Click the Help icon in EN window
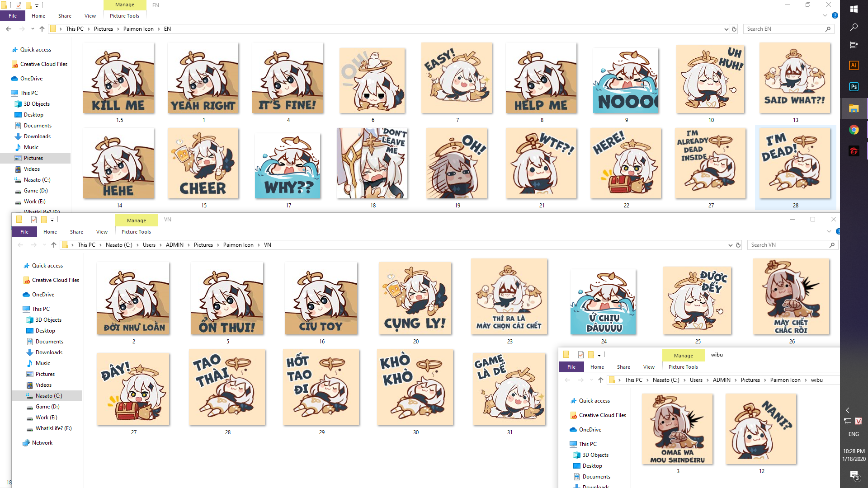The width and height of the screenshot is (868, 488). point(835,16)
